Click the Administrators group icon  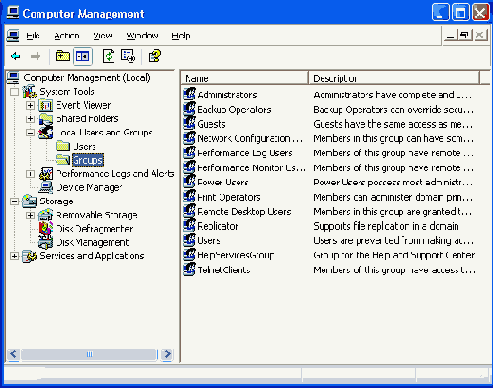pyautogui.click(x=190, y=94)
